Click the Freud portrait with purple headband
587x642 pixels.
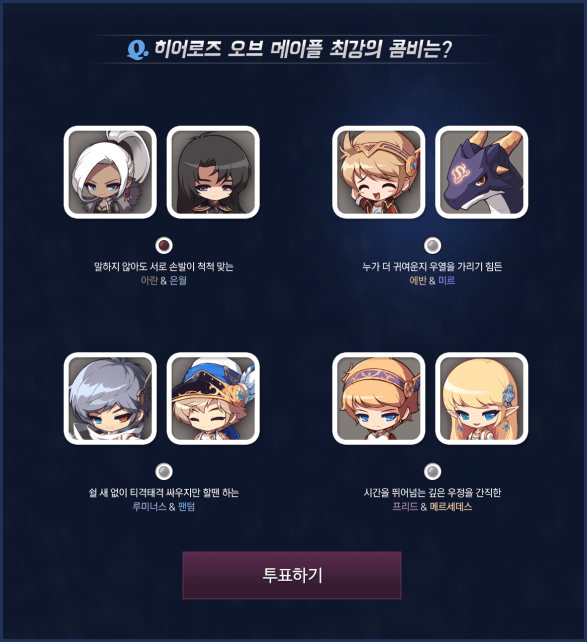(x=379, y=398)
